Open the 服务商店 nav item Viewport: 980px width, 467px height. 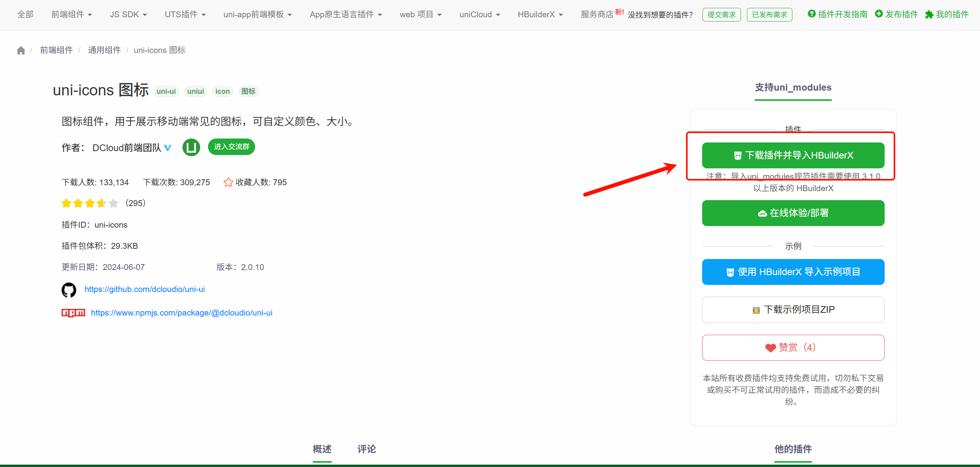click(597, 15)
